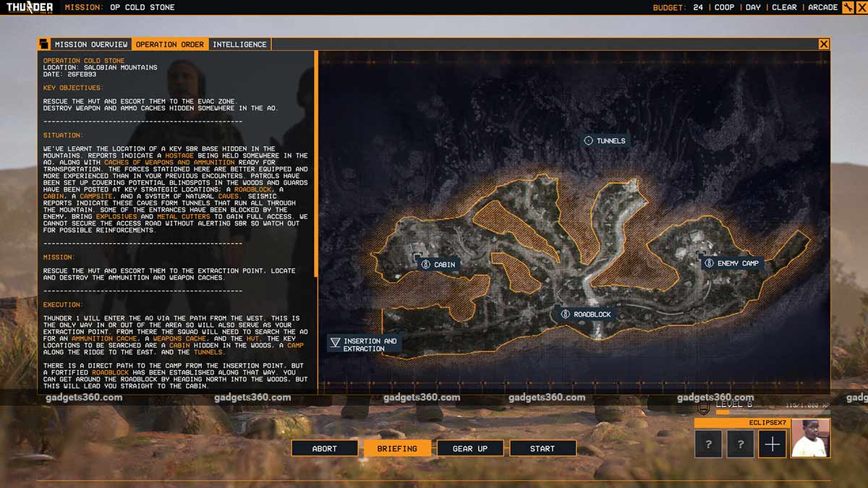Viewport: 868px width, 488px height.
Task: Open settings via the wrench icon
Action: pos(848,7)
